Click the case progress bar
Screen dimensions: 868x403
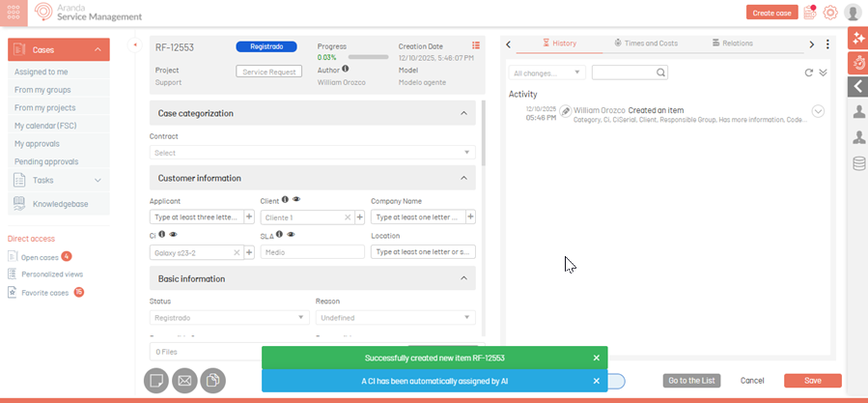[368, 57]
